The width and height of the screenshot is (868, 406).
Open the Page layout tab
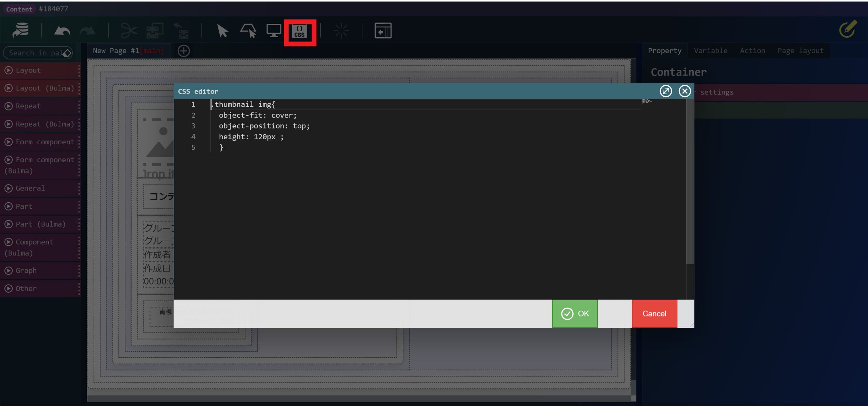pyautogui.click(x=800, y=51)
